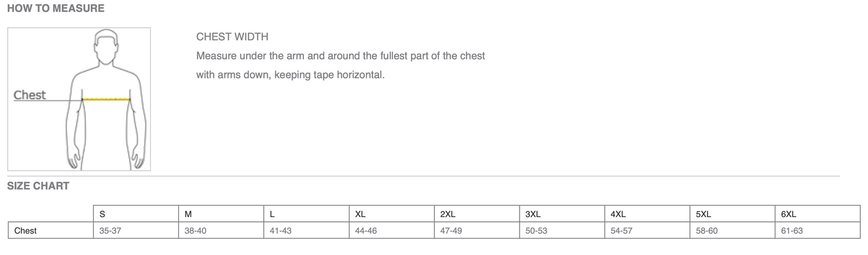Screen dimensions: 868x255
Task: Click the SIZE CHART heading
Action: (38, 186)
